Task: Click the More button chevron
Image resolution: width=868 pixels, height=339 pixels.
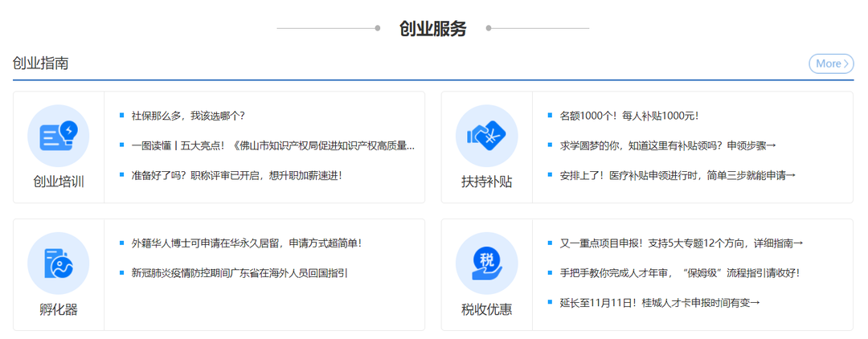Action: pyautogui.click(x=845, y=63)
